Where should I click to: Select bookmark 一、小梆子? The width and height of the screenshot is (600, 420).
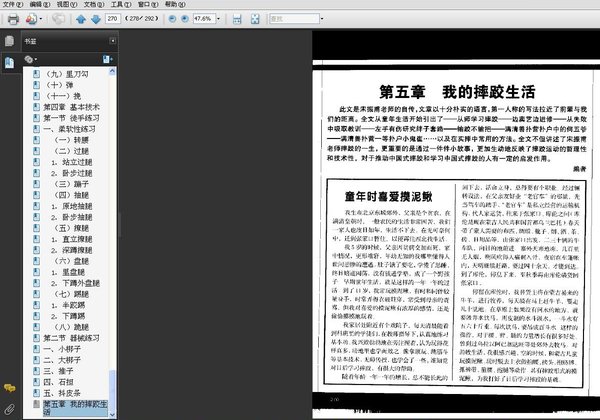[62, 349]
